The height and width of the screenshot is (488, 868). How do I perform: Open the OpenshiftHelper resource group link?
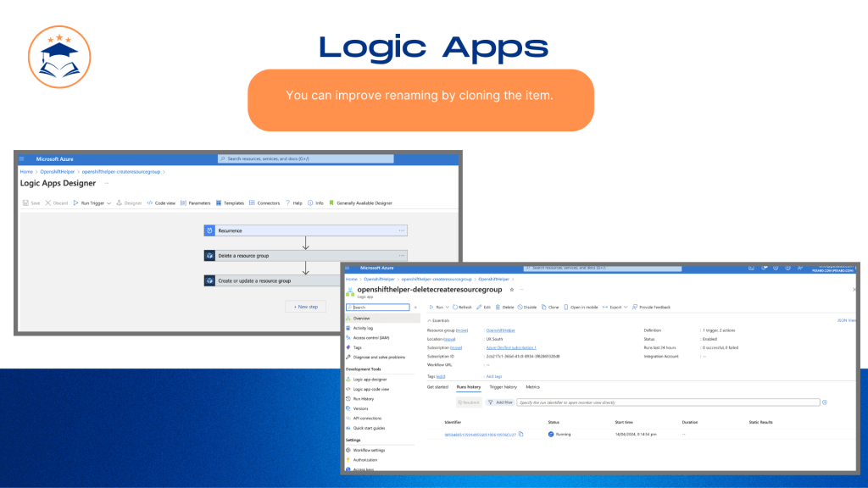[500, 330]
